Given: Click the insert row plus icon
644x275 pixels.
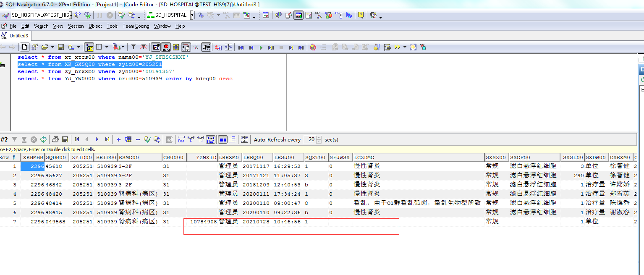Looking at the screenshot, I should (x=118, y=139).
